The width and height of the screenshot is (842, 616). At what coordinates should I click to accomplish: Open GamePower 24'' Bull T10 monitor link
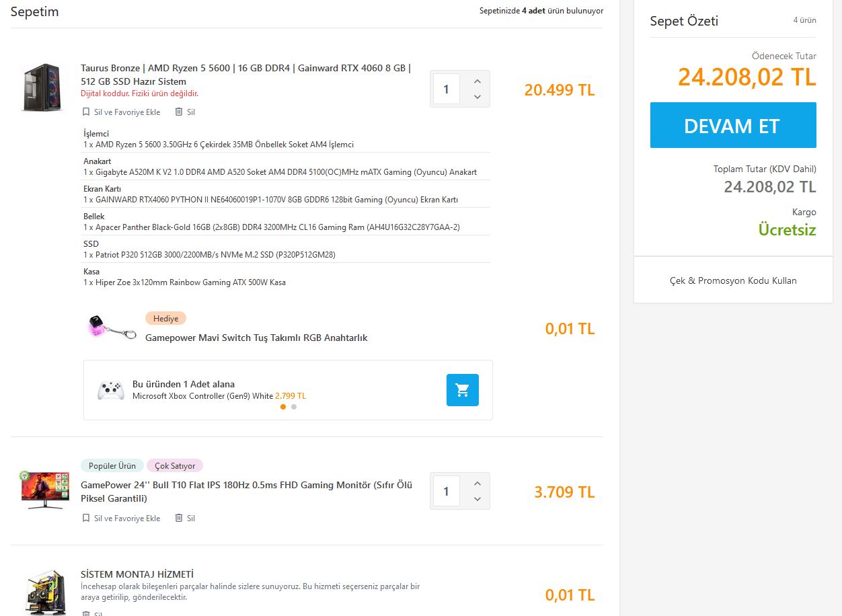(x=246, y=492)
